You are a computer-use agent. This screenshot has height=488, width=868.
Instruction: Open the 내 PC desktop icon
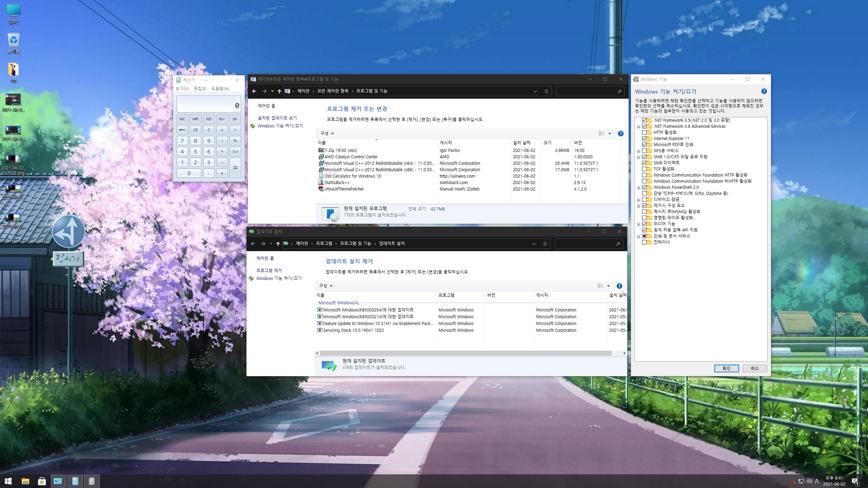pos(13,14)
